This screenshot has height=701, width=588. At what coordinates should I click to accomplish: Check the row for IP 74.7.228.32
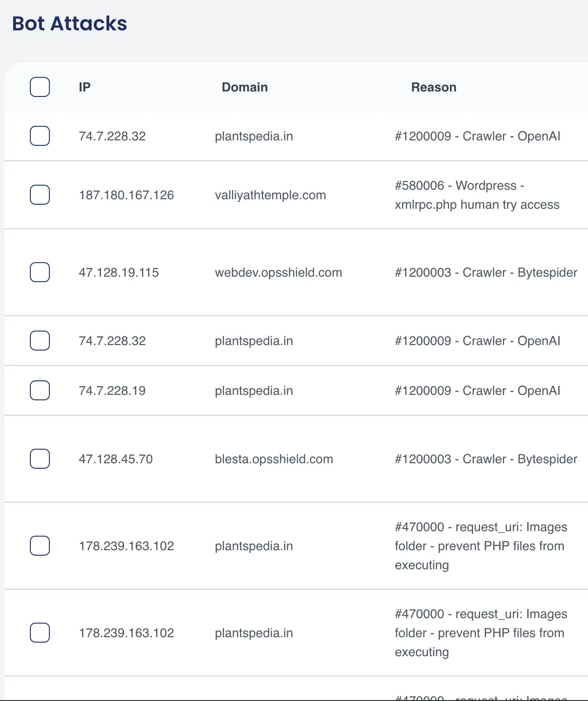point(39,136)
